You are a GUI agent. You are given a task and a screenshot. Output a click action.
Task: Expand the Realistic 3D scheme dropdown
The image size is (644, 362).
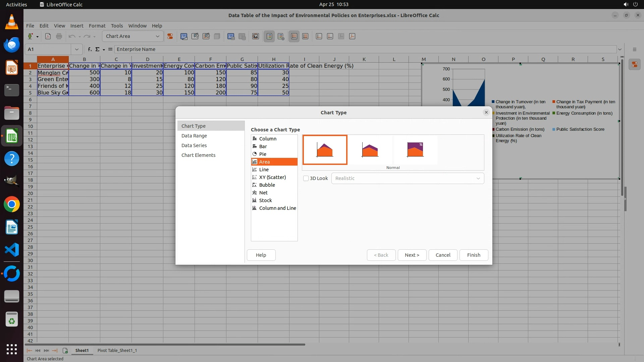coord(478,178)
